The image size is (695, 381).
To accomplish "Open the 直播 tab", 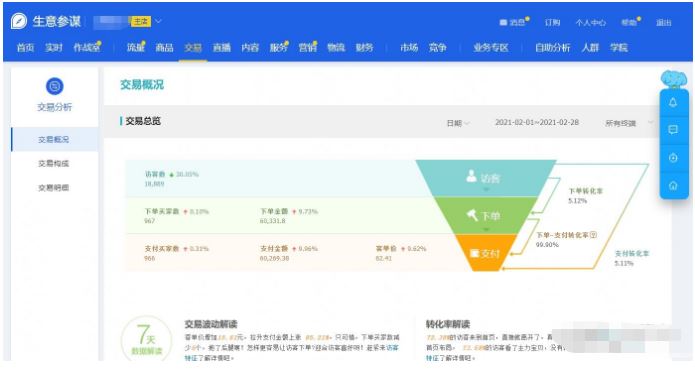I will 221,47.
